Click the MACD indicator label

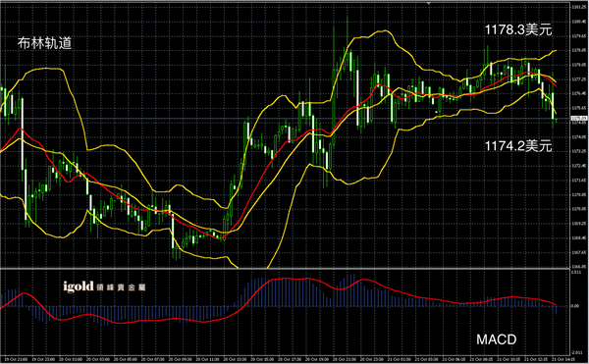click(496, 339)
